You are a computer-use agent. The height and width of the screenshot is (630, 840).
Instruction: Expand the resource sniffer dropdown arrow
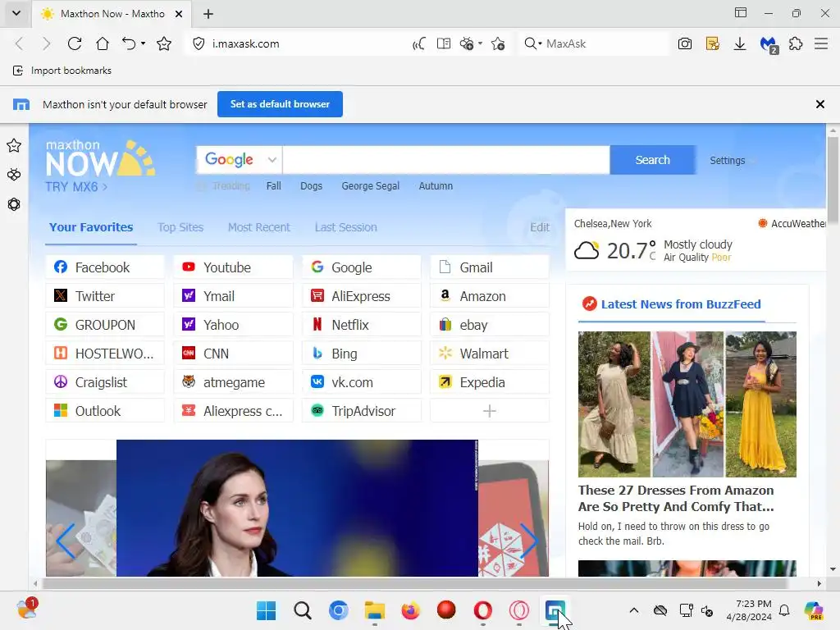pos(481,43)
